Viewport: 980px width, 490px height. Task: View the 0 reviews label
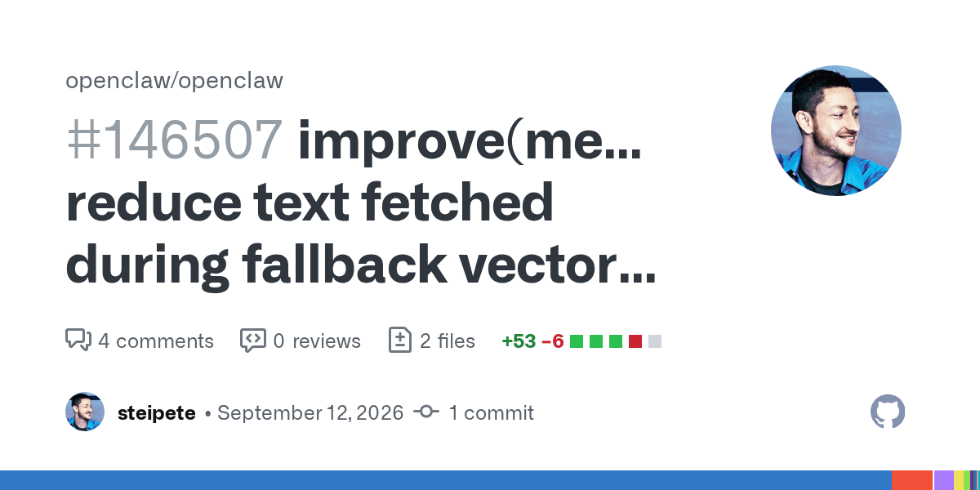point(317,341)
